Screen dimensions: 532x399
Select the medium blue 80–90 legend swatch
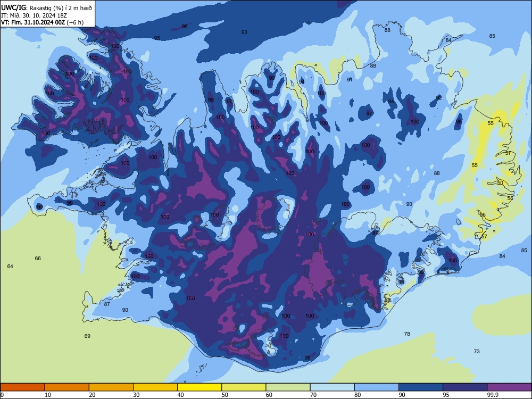click(x=376, y=387)
